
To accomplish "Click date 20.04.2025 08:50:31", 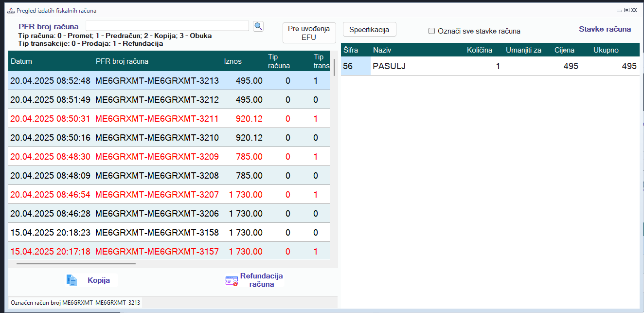I will (x=51, y=118).
